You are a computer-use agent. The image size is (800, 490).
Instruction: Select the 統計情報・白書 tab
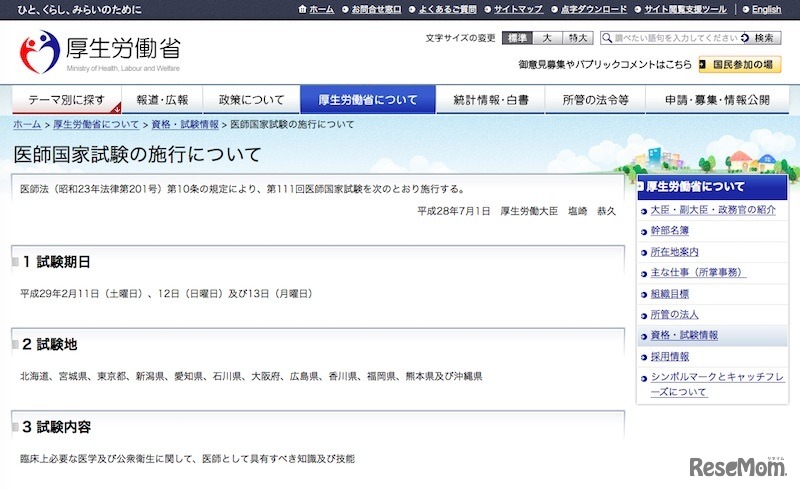[x=491, y=100]
